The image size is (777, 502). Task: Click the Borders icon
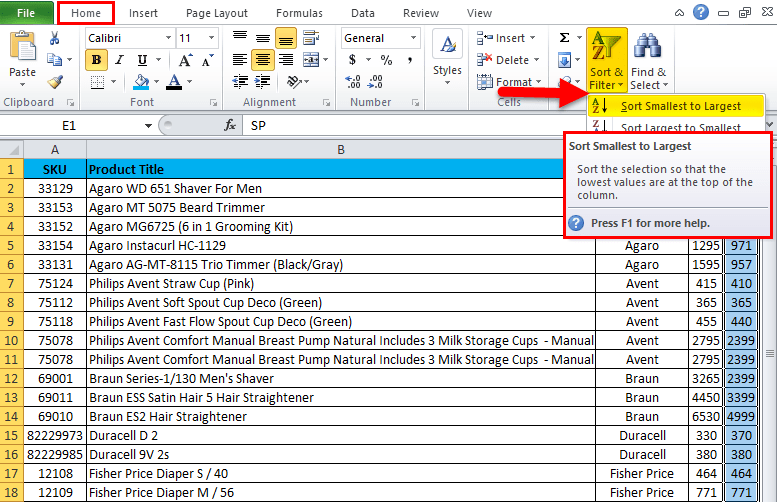(98, 82)
